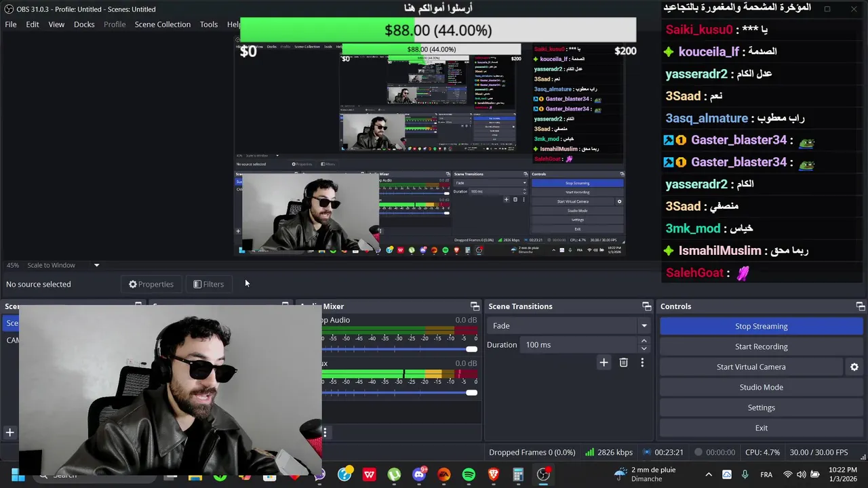Click the 2826 kbps bitrate status
The height and width of the screenshot is (488, 868).
(x=609, y=452)
